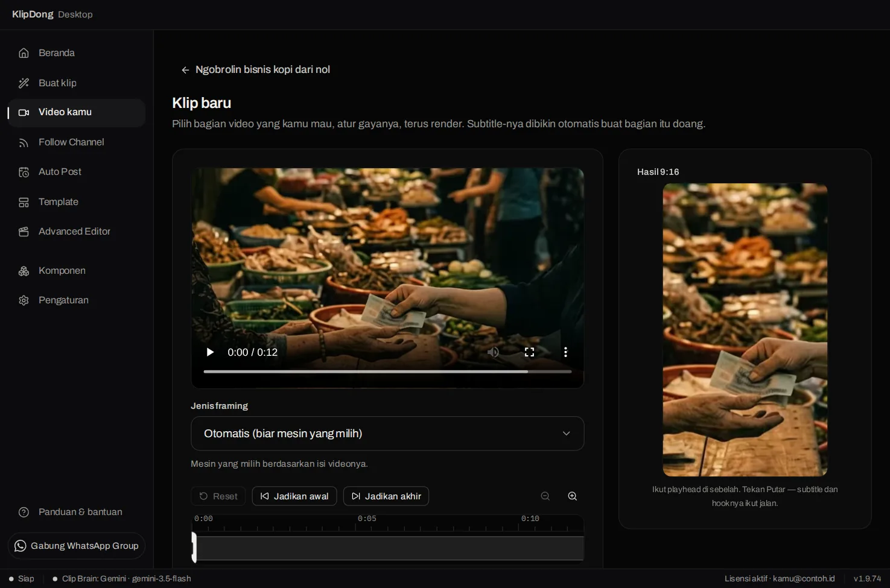Image resolution: width=890 pixels, height=588 pixels.
Task: Click the Komponen blocks icon
Action: (24, 271)
